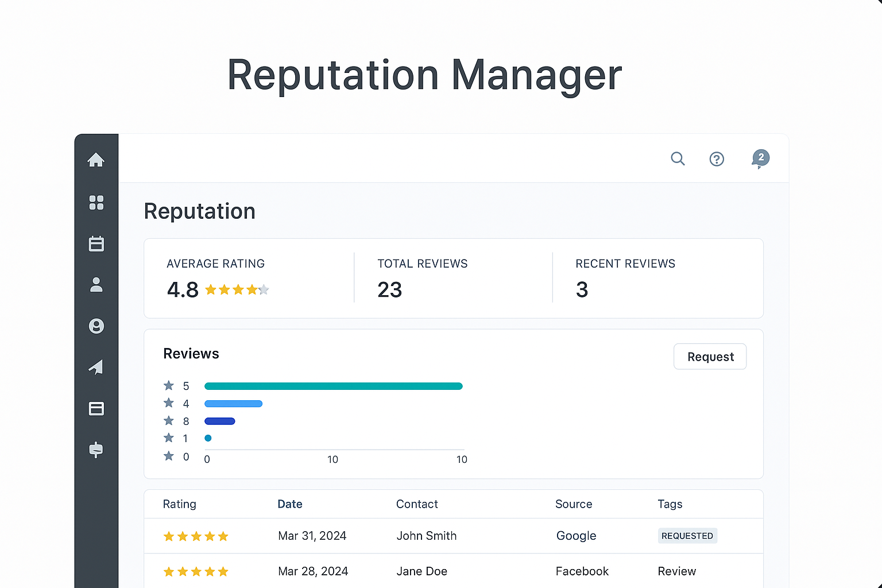Viewport: 882px width, 588px height.
Task: Open the Home icon in sidebar
Action: (x=96, y=160)
